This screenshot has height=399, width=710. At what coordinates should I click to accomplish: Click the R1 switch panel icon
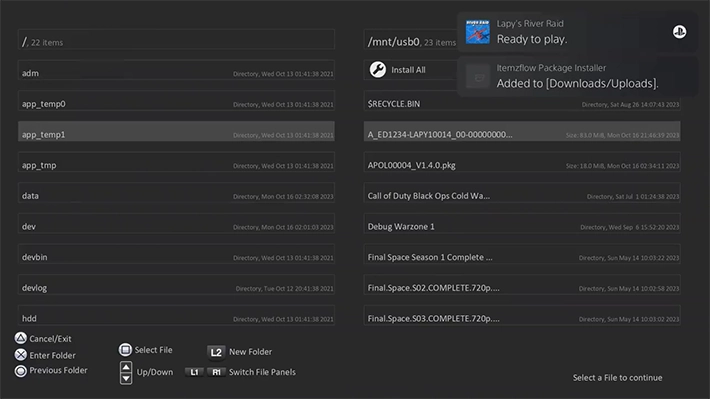point(216,372)
